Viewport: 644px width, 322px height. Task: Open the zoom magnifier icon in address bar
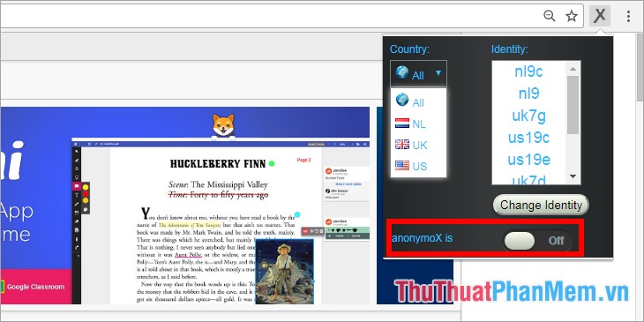click(549, 16)
